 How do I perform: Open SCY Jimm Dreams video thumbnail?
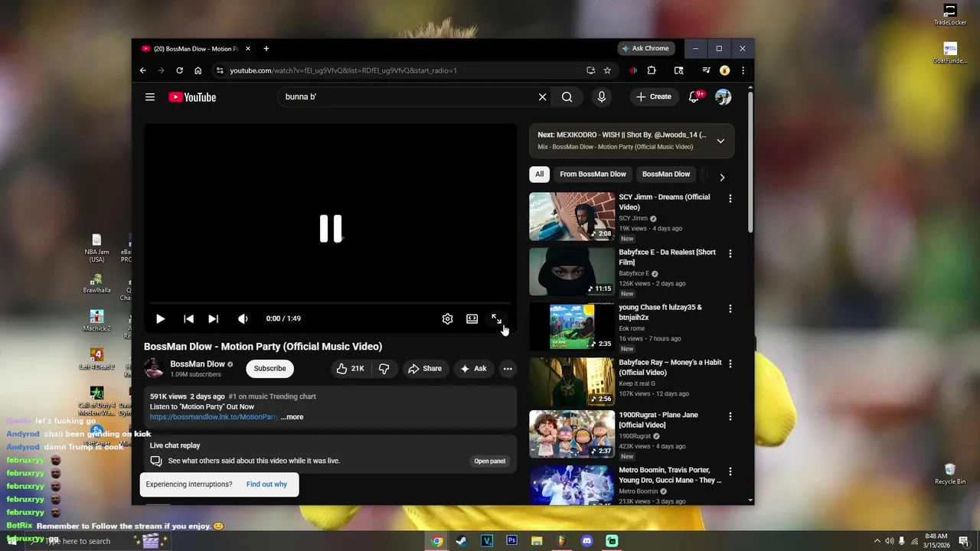tap(572, 217)
